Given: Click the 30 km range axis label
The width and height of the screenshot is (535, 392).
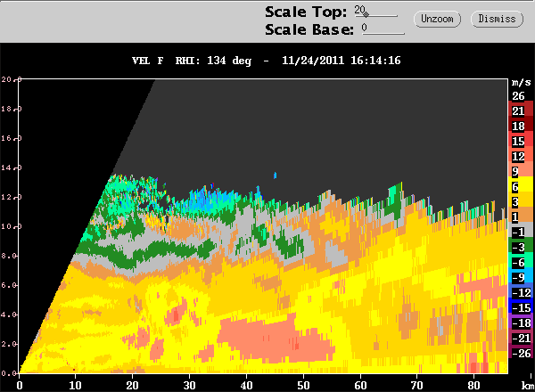Looking at the screenshot, I should pyautogui.click(x=189, y=386).
